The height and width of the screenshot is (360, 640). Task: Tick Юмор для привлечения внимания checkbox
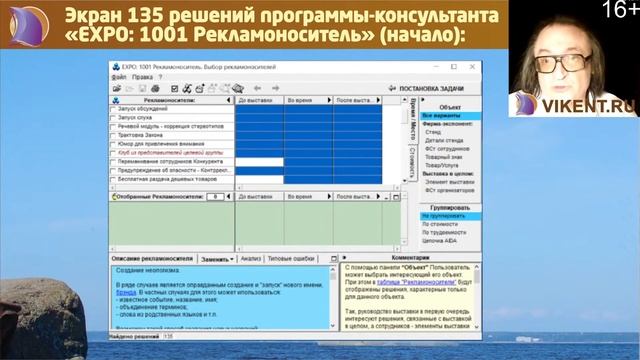[x=113, y=144]
